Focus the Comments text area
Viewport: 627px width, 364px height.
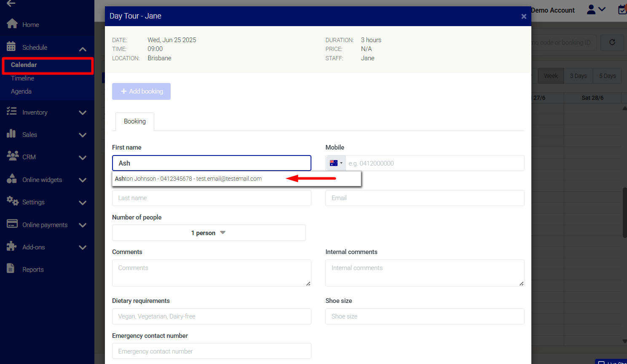point(212,273)
